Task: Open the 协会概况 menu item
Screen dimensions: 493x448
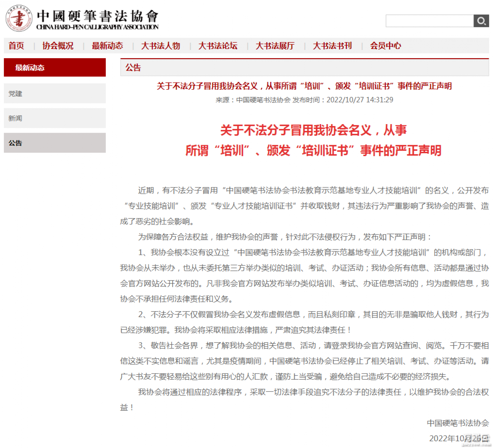Action: coord(58,46)
